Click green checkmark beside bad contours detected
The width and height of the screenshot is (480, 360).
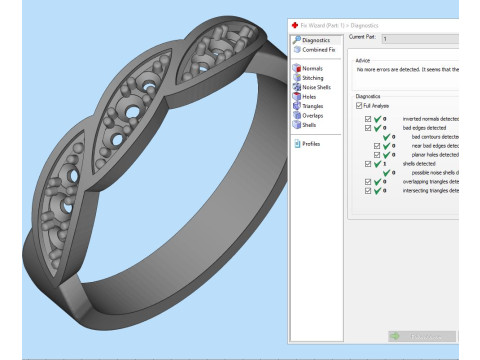pos(386,137)
